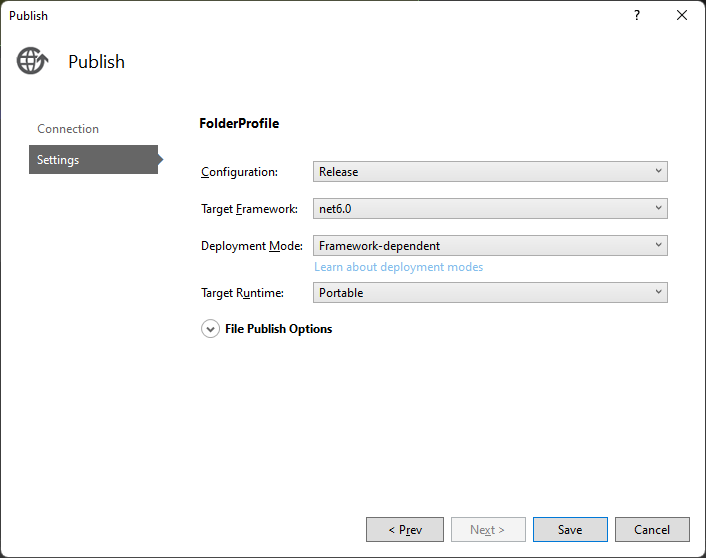Close the Publish dialog
The height and width of the screenshot is (558, 706).
tap(682, 15)
